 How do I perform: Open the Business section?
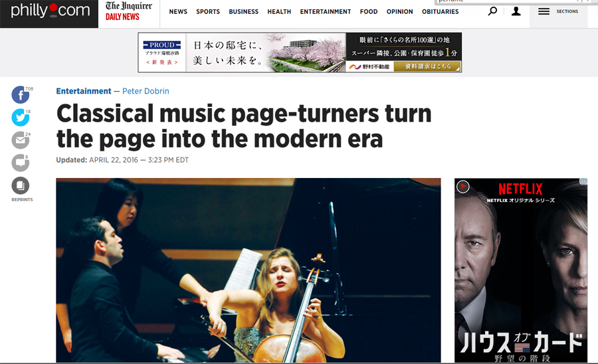(243, 12)
